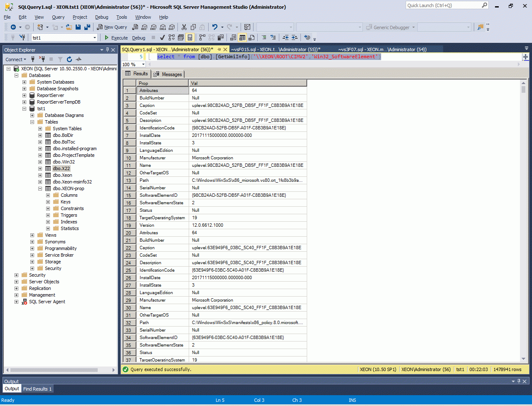Collapse the dbo.XEON-prop table node
Image resolution: width=532 pixels, height=406 pixels.
(x=40, y=188)
